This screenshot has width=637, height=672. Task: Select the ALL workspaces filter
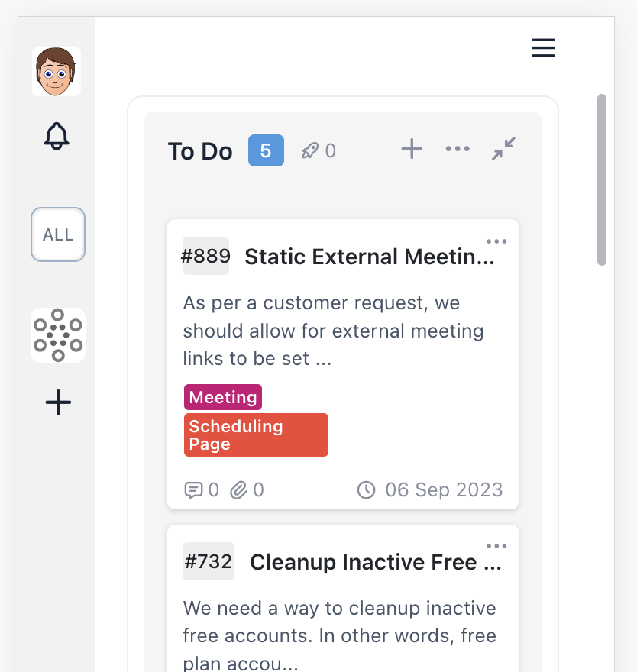tap(58, 234)
